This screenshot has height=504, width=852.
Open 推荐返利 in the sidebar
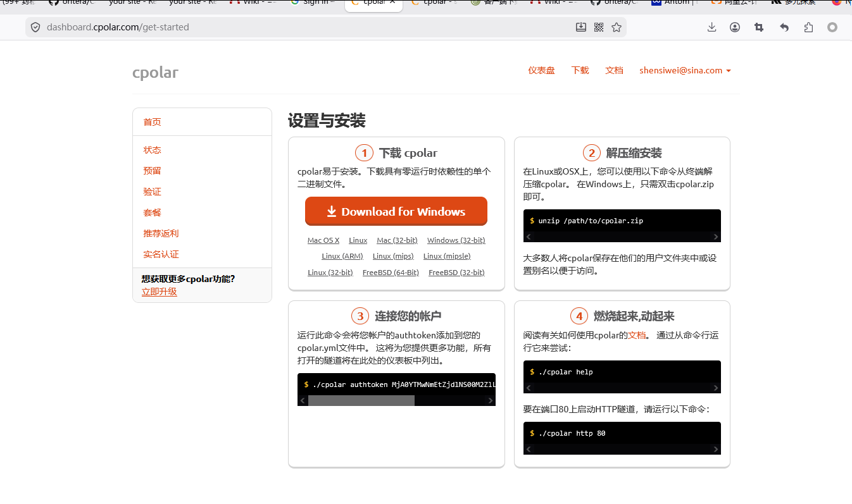pyautogui.click(x=161, y=233)
